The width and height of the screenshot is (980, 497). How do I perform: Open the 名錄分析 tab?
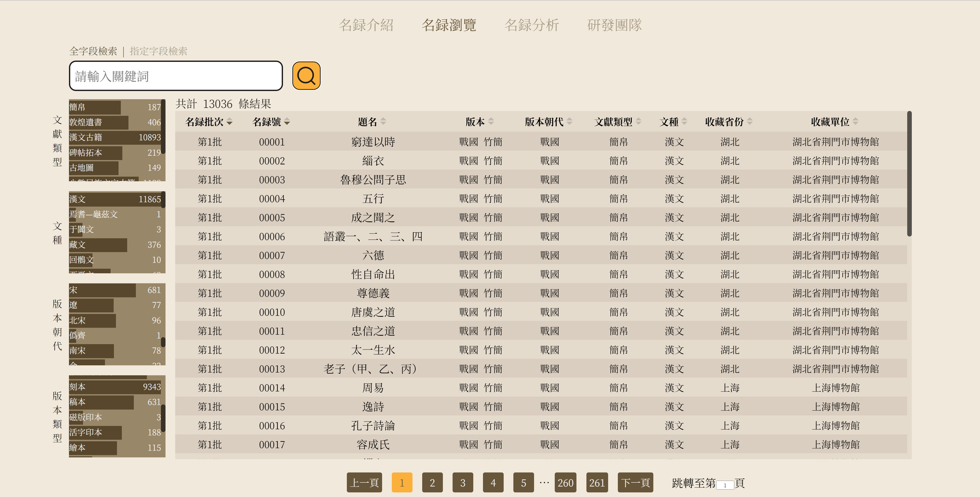[532, 25]
